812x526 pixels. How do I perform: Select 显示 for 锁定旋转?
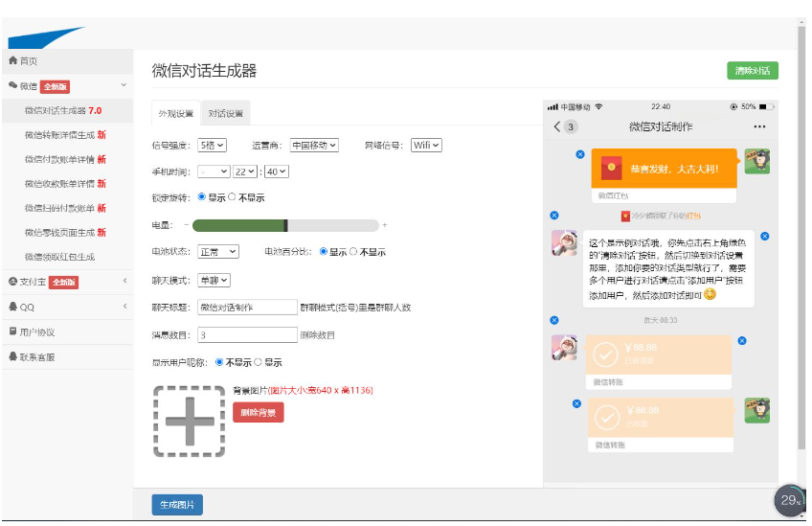(201, 196)
